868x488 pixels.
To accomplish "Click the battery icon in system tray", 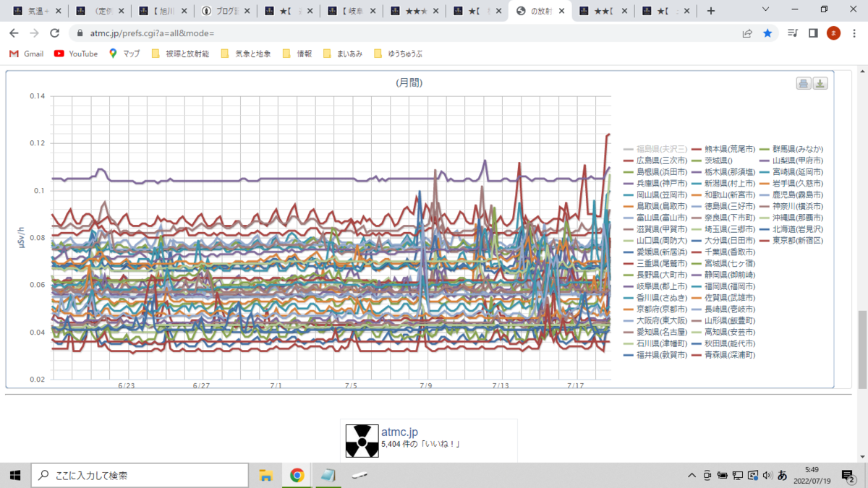I will pyautogui.click(x=723, y=476).
